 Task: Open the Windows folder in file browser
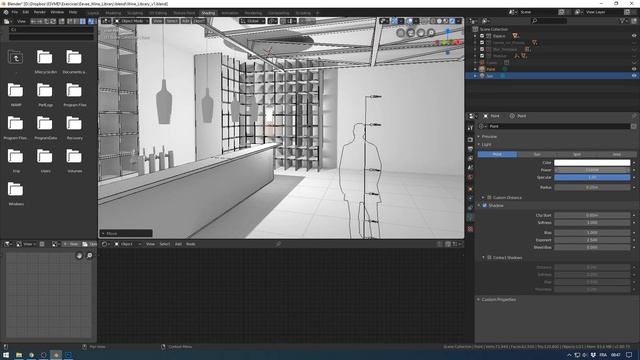tap(16, 190)
